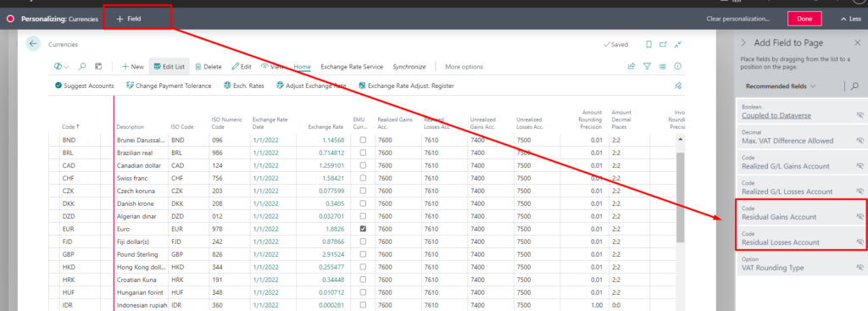Screen dimensions: 868x311
Task: Click Suggest Accounts action
Action: [x=84, y=86]
